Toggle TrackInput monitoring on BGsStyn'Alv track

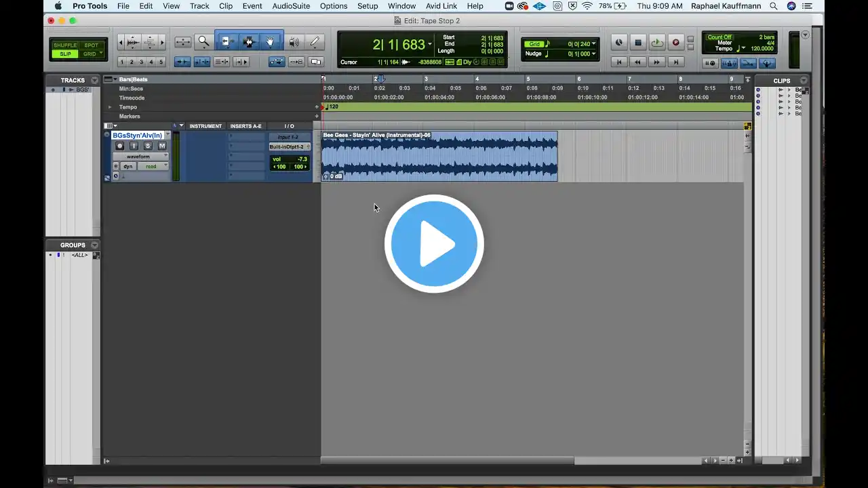(x=134, y=146)
